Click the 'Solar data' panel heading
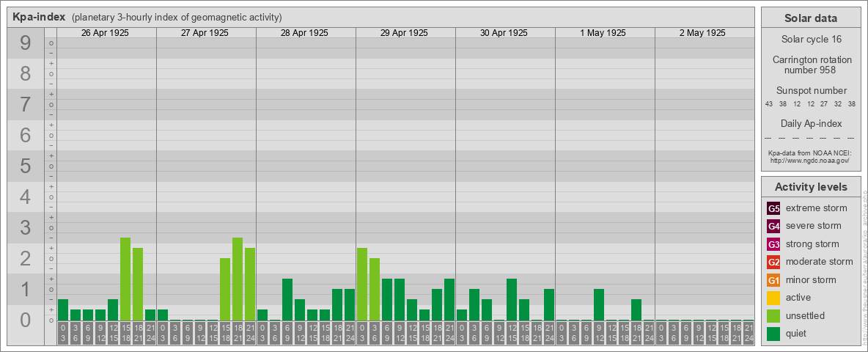The width and height of the screenshot is (868, 352). click(810, 18)
